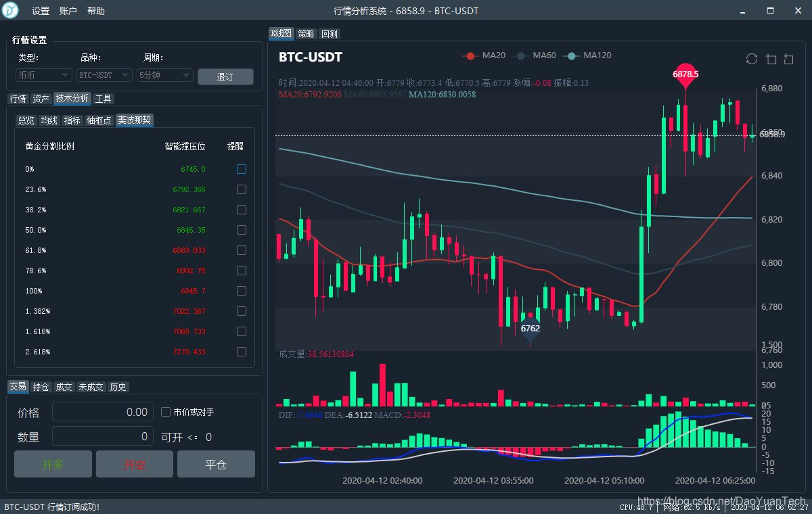Viewport: 812px width, 514px height.
Task: Switch to the 历史 tab
Action: point(118,387)
